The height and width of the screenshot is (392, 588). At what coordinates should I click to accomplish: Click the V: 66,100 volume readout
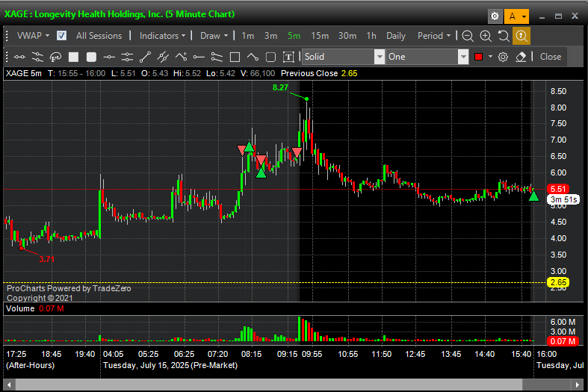(x=258, y=73)
